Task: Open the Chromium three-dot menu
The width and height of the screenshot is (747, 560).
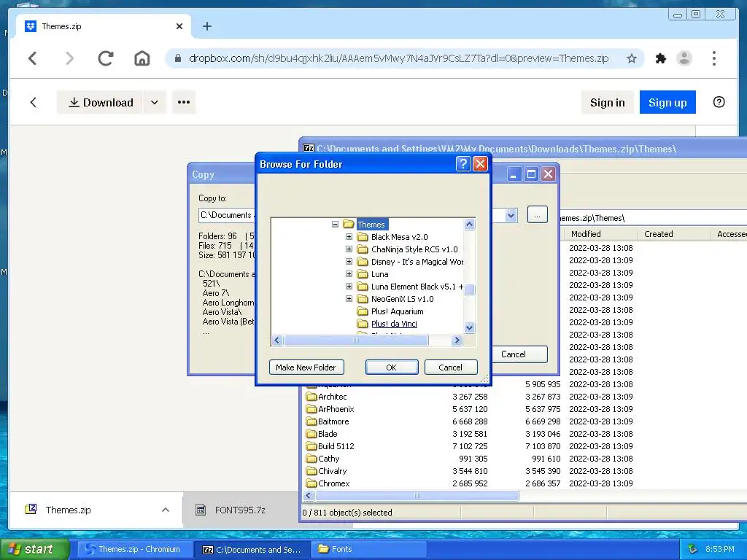Action: pyautogui.click(x=713, y=58)
